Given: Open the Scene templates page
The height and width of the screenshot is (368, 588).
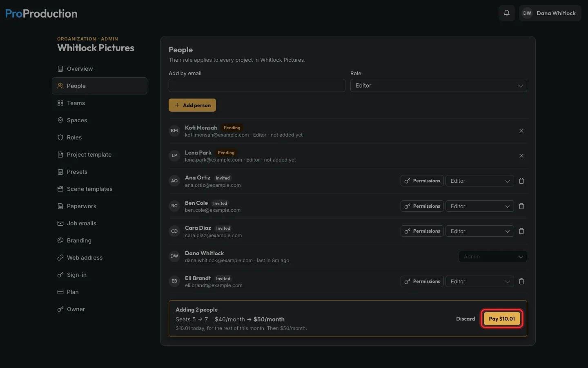Looking at the screenshot, I should click(100, 189).
